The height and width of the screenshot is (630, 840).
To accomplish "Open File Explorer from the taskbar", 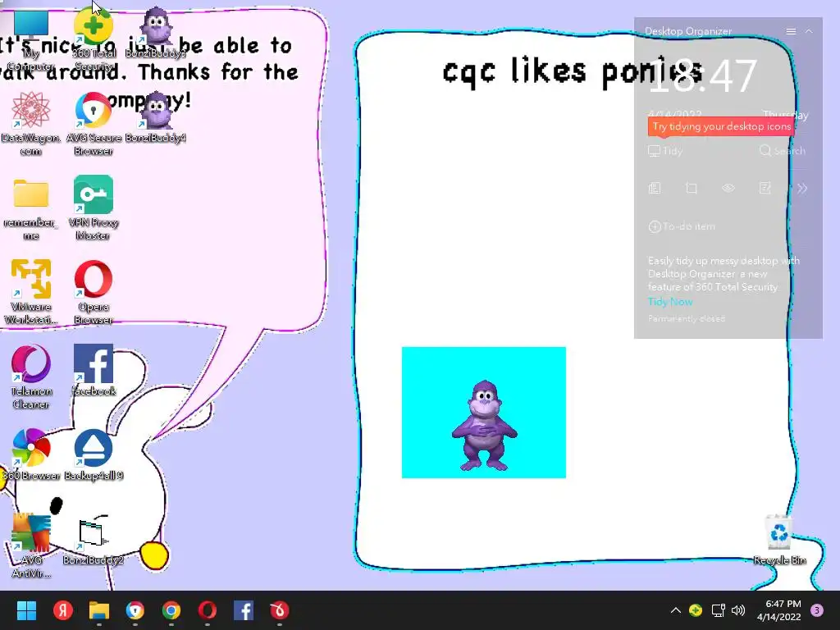I will [x=99, y=610].
